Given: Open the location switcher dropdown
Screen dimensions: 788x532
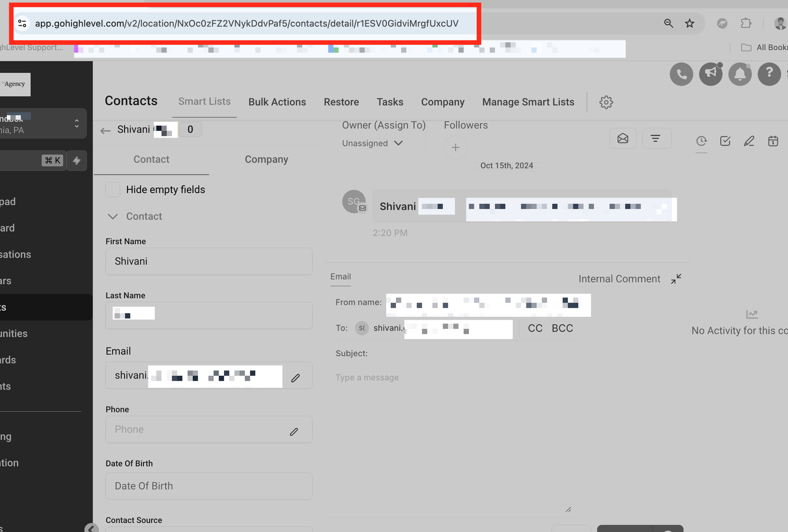Looking at the screenshot, I should (43, 123).
